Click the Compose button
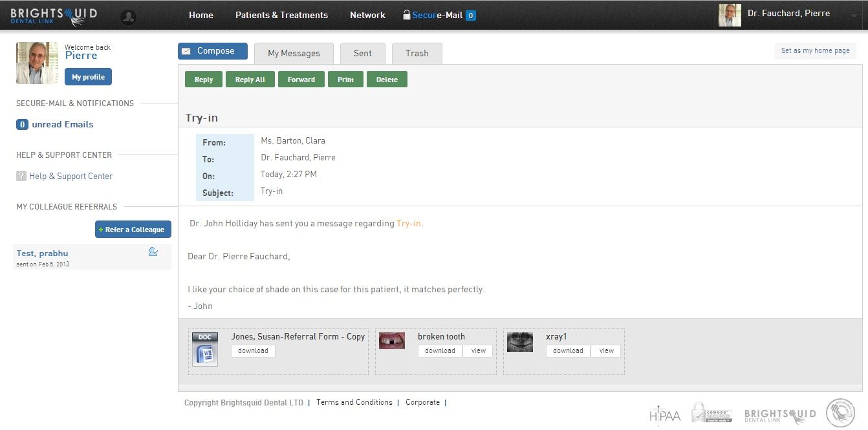Viewport: 868px width, 430px height. 213,51
